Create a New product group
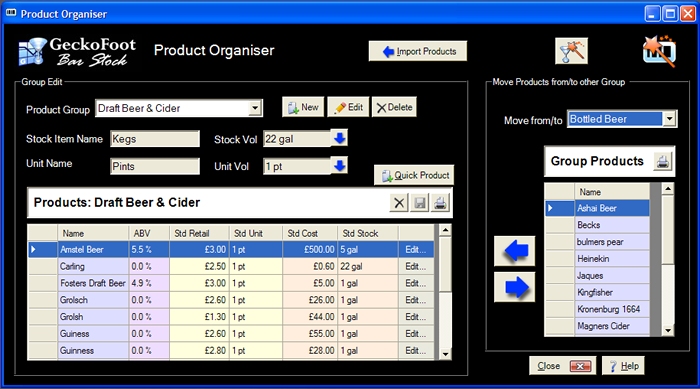This screenshot has width=700, height=389. click(303, 107)
